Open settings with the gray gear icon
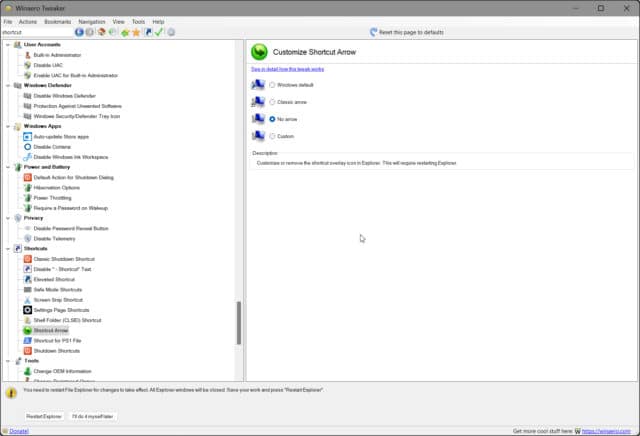The width and height of the screenshot is (640, 436). 171,32
